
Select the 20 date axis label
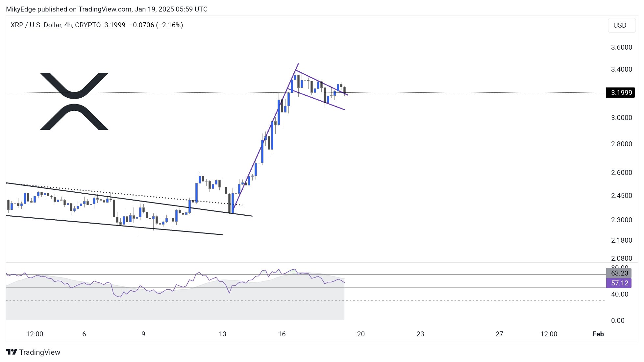pyautogui.click(x=361, y=334)
